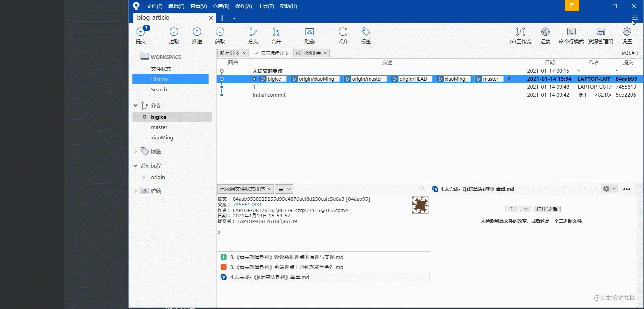
Task: Open the 工具(T) menu
Action: [x=266, y=6]
